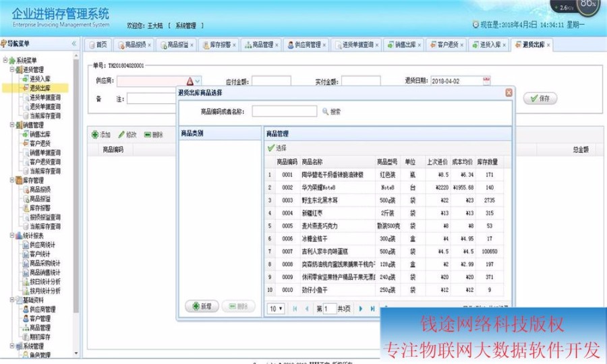Screen dimensions: 607x364
Task: Close the 进货单据查询 tab via its x
Action: pos(377,45)
